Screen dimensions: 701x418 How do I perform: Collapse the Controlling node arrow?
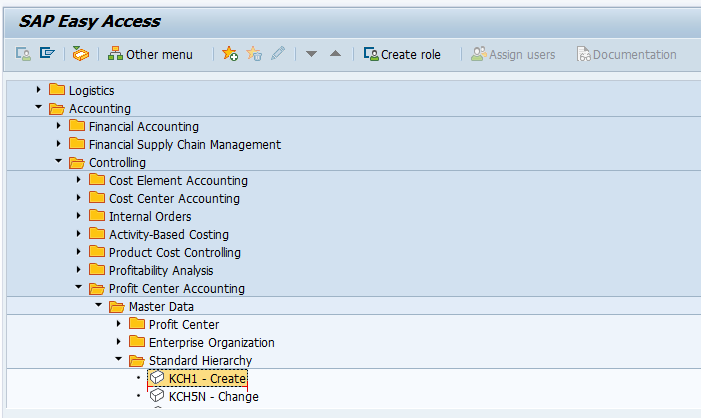coord(59,161)
